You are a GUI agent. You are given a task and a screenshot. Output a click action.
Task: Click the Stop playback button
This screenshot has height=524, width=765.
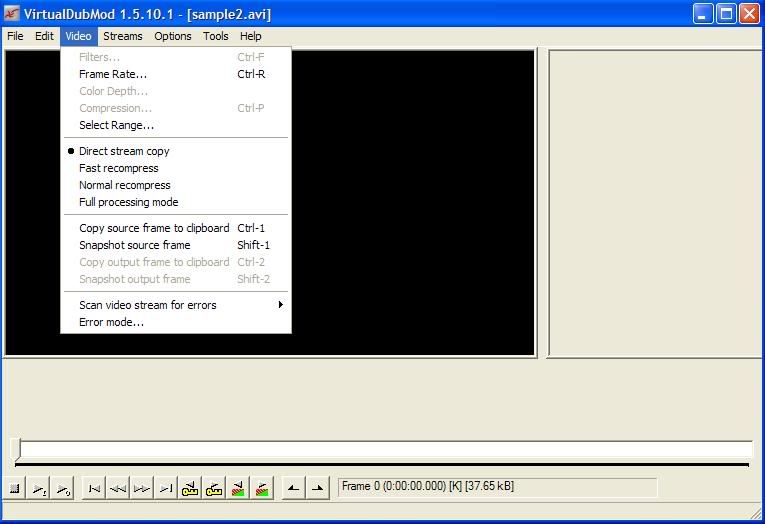tap(15, 488)
